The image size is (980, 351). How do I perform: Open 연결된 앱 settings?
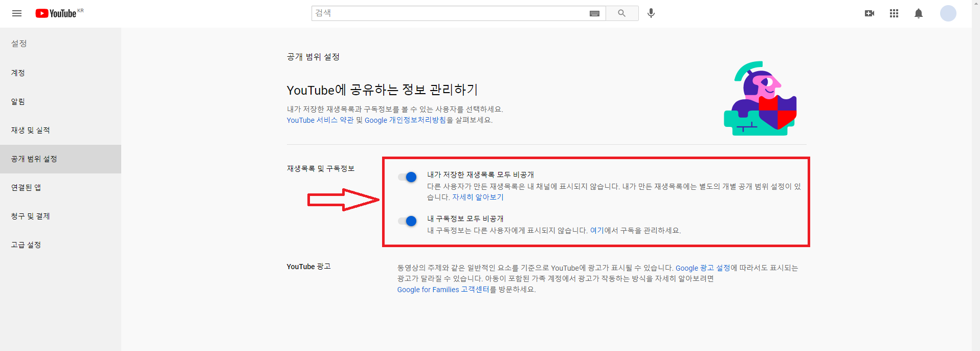tap(60, 187)
